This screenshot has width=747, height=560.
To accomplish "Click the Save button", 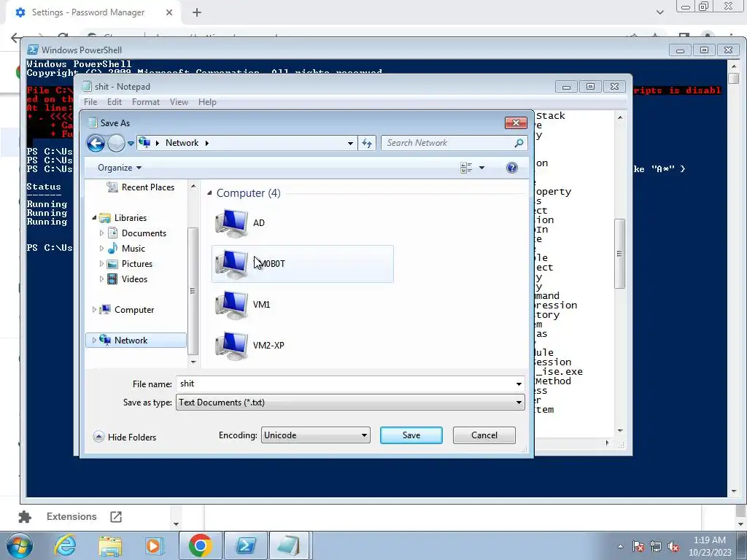I will 411,435.
